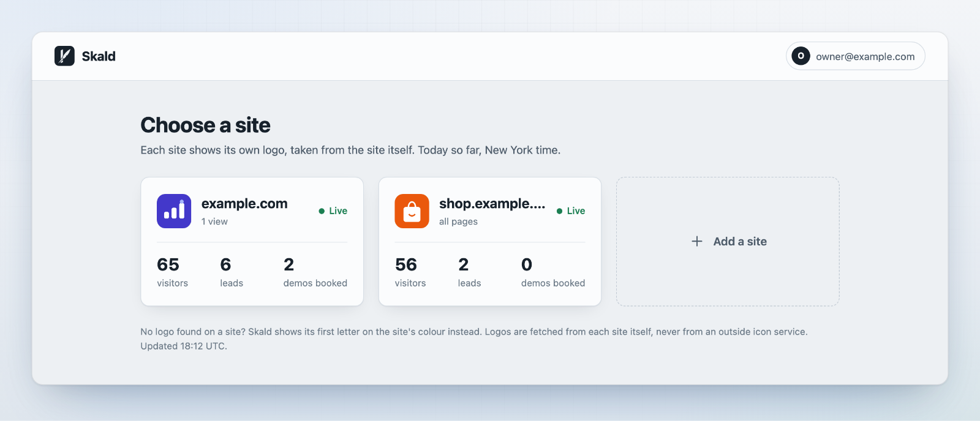
Task: Click the Live status on example.com card
Action: [x=333, y=211]
